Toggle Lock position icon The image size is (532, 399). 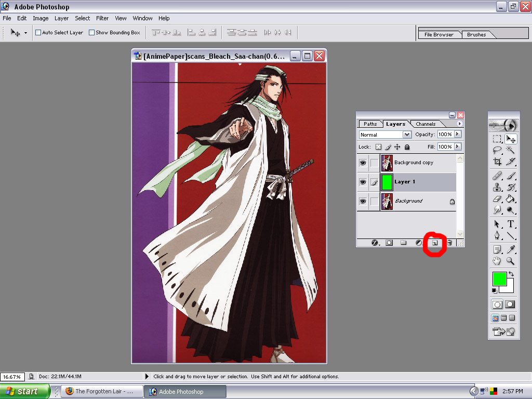coord(397,147)
